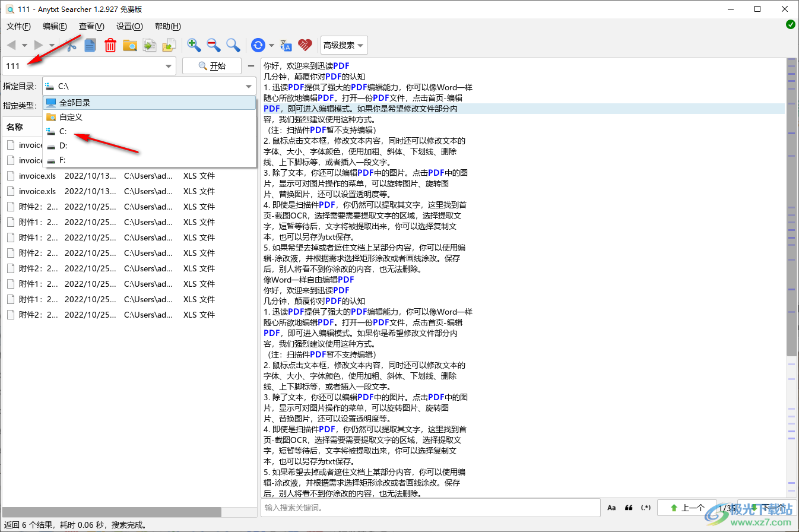Click the line 像Word一样自由编辑PDF

309,280
